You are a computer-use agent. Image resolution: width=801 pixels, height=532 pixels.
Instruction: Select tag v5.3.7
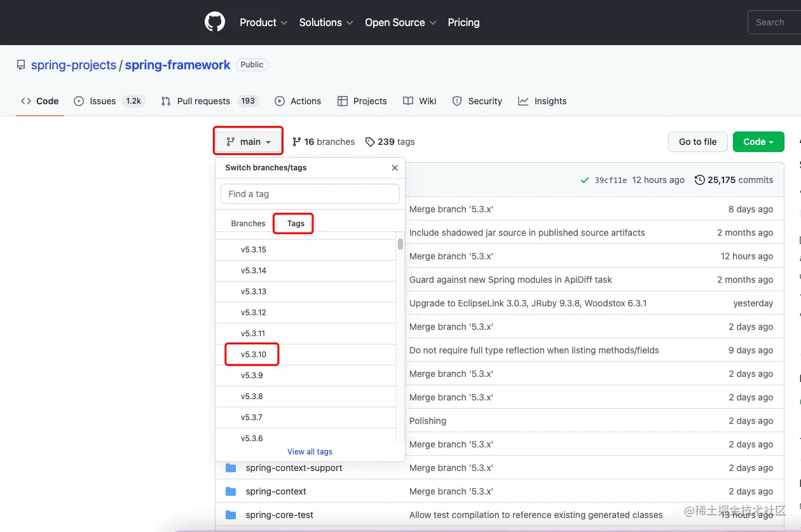point(306,418)
